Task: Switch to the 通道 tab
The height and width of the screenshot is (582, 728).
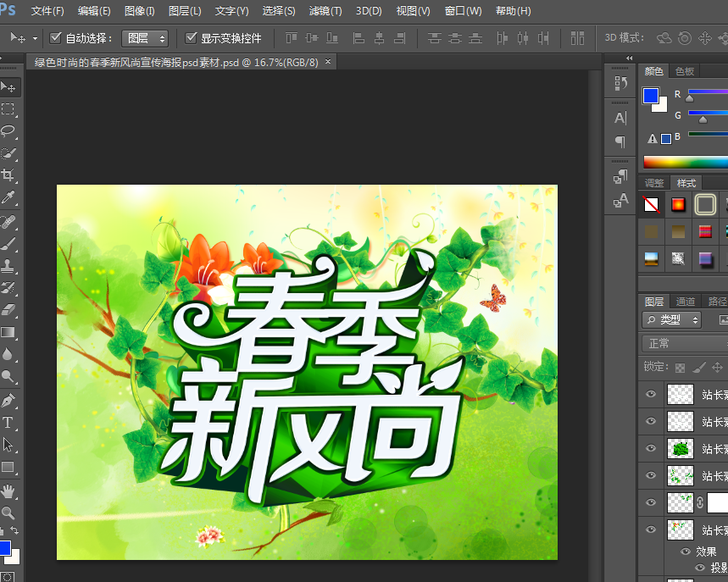Action: tap(686, 301)
